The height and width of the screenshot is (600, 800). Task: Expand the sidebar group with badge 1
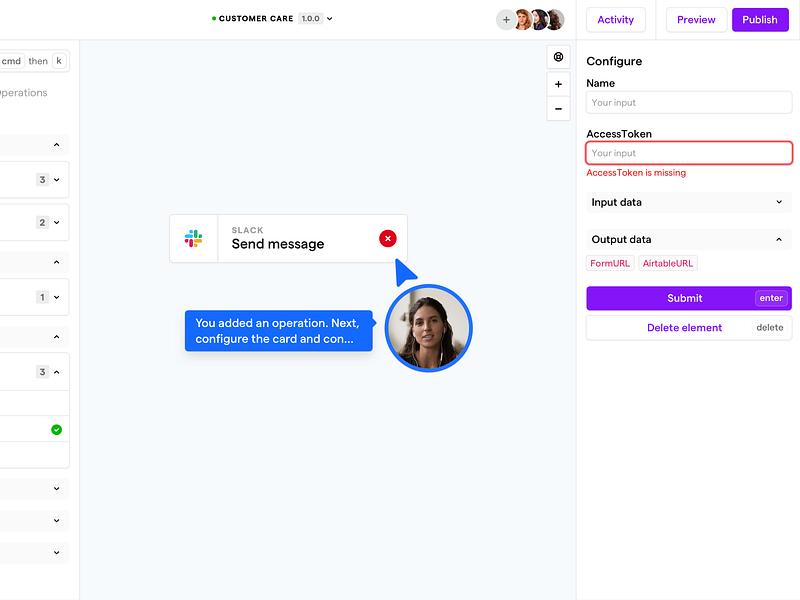click(x=57, y=297)
